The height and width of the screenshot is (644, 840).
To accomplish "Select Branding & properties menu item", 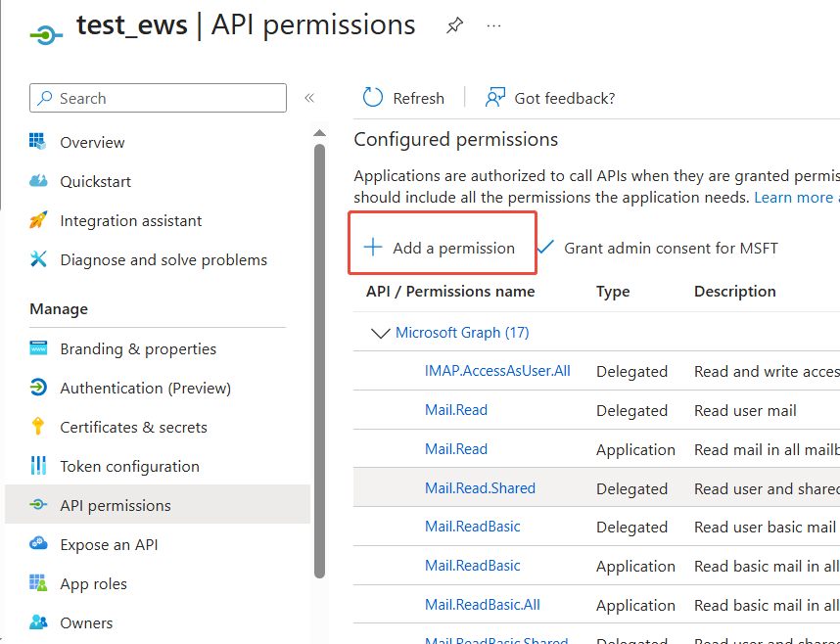I will click(138, 348).
